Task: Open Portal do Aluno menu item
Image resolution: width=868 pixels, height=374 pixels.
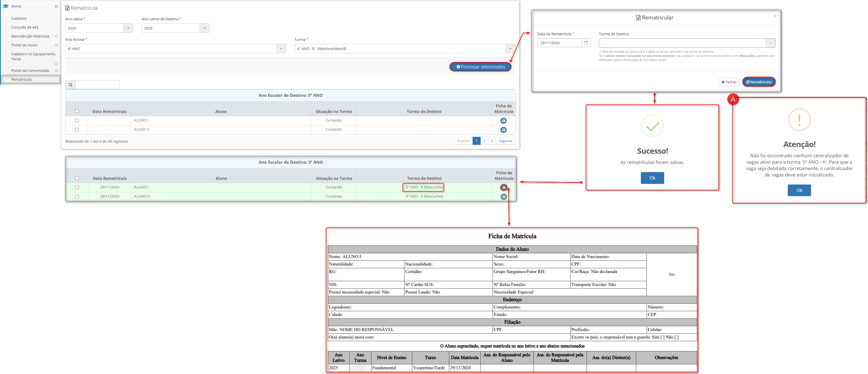Action: point(24,45)
